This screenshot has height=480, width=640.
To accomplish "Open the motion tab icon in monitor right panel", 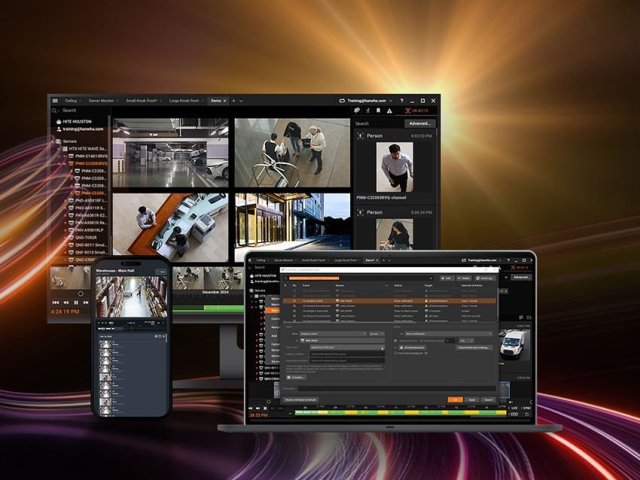I will 367,111.
